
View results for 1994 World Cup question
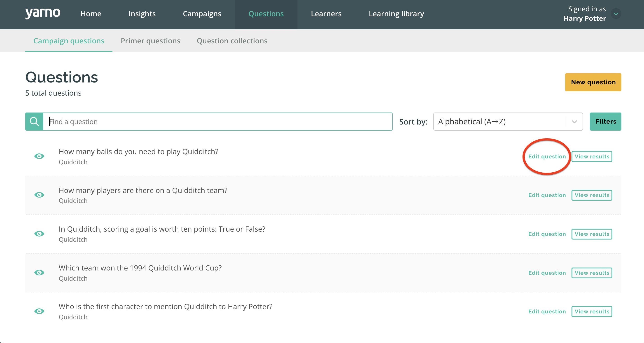click(x=592, y=273)
